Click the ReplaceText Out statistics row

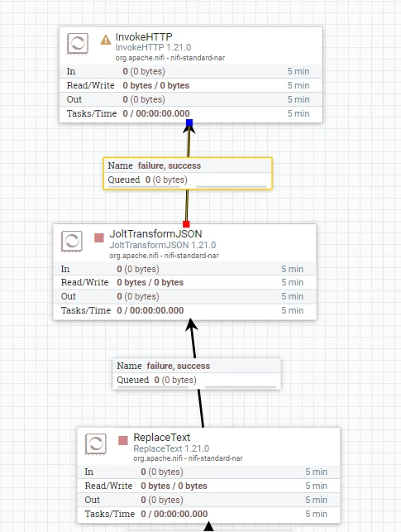(x=208, y=500)
